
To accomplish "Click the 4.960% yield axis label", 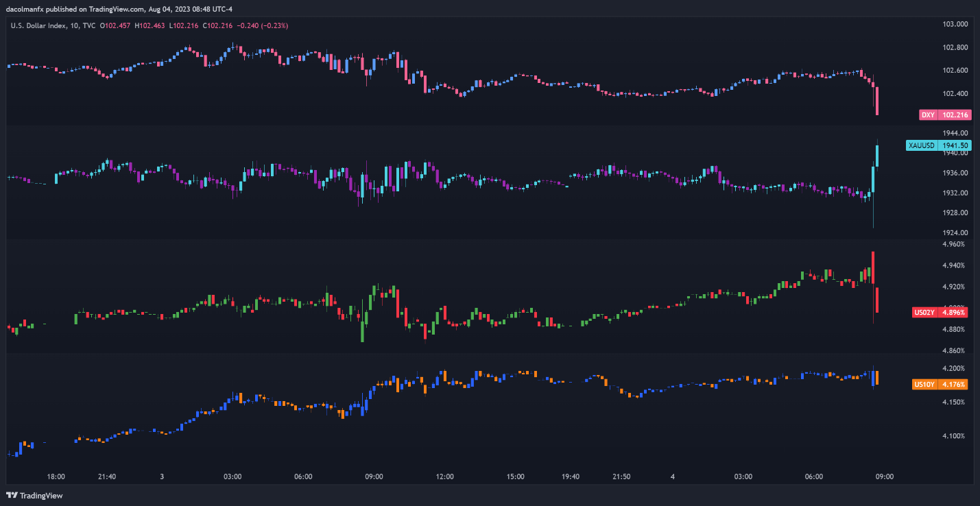I will click(x=954, y=244).
